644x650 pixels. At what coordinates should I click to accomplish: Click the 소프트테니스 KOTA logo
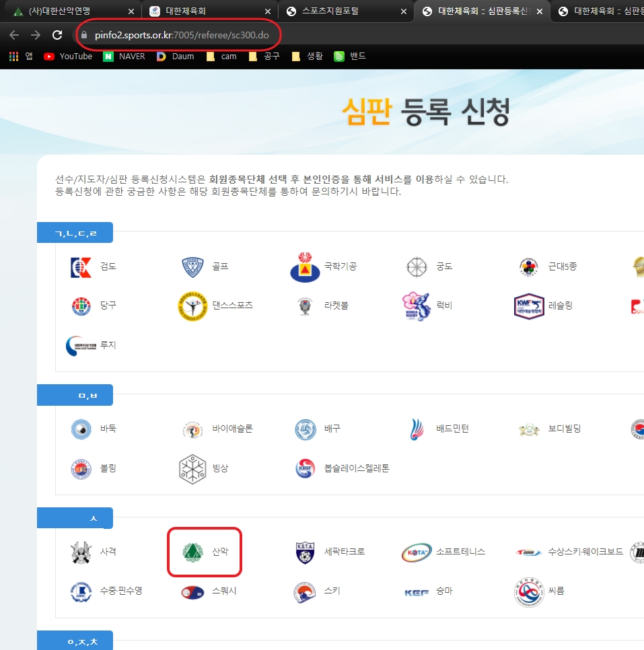(x=417, y=552)
